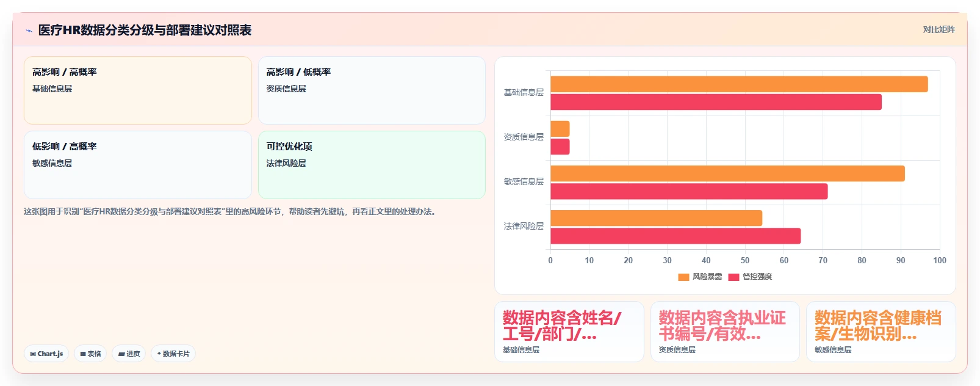Toggle the 管控强度 legend red swatch

point(733,277)
